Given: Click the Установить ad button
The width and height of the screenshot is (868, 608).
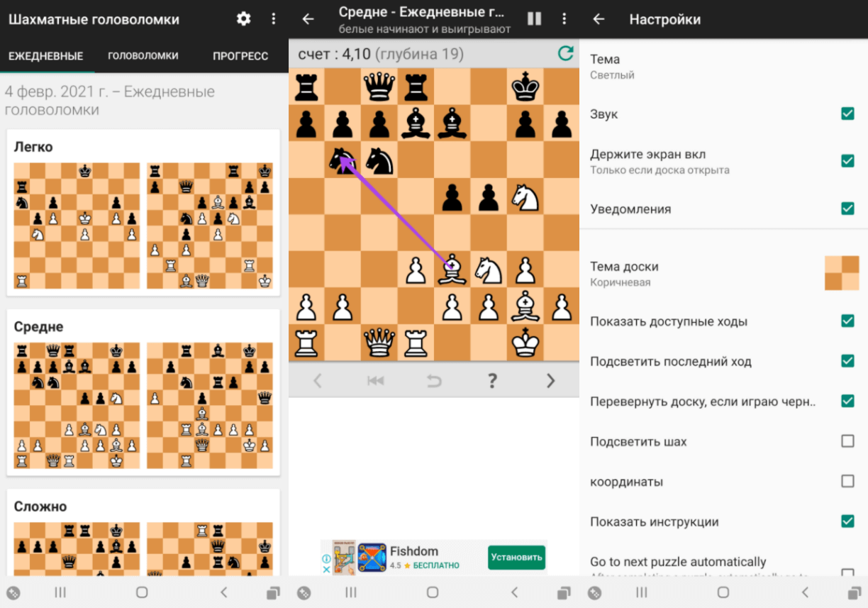Looking at the screenshot, I should point(516,557).
